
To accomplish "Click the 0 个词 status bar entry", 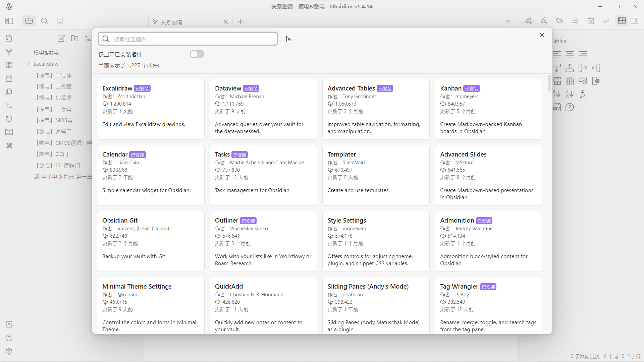I will [611, 356].
